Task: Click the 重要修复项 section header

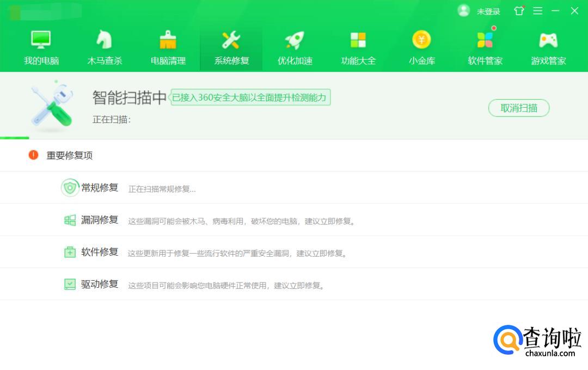Action: pos(69,155)
